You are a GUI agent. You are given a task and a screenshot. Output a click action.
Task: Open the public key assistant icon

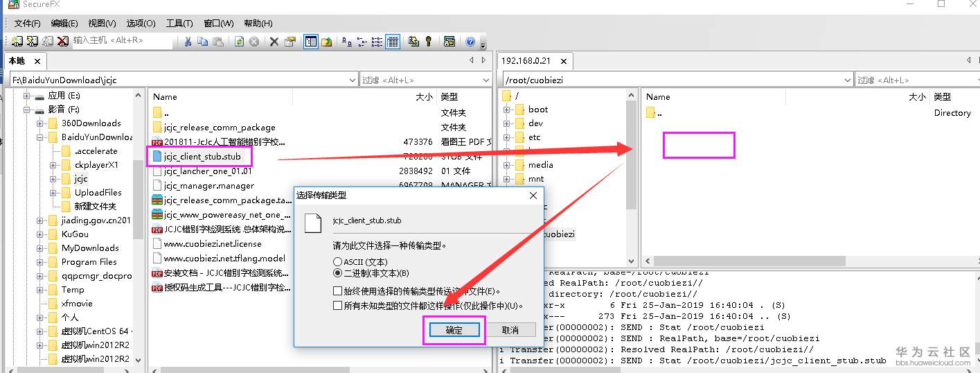point(428,41)
